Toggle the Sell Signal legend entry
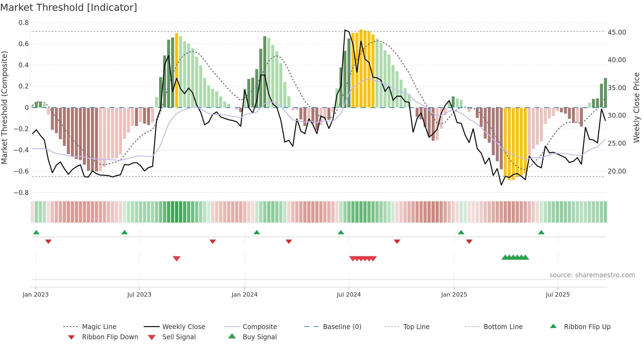The height and width of the screenshot is (362, 644). [x=172, y=337]
